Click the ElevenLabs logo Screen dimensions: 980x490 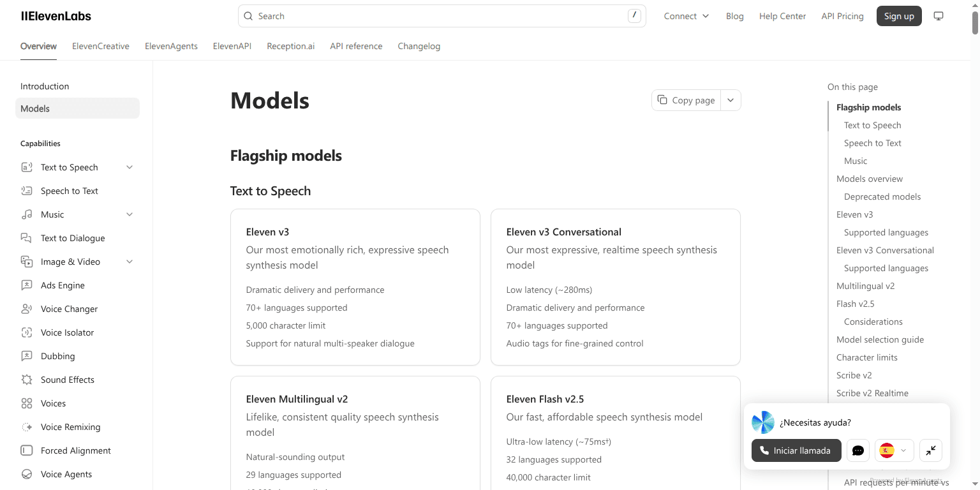point(56,16)
